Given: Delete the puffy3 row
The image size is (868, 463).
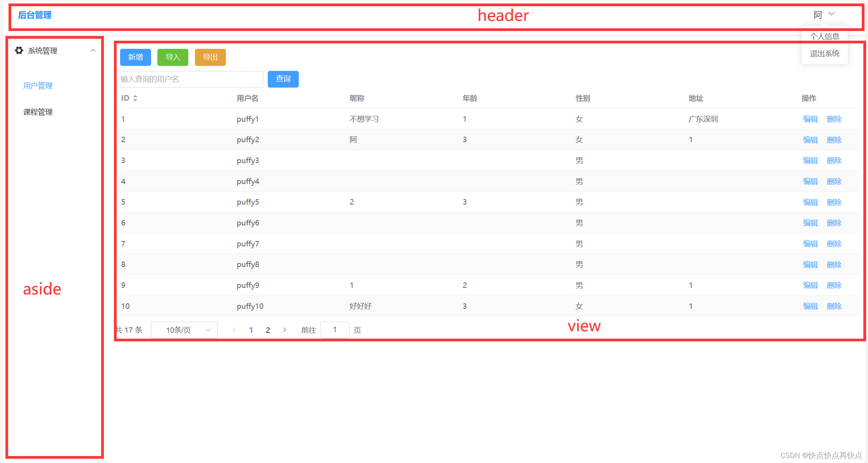Looking at the screenshot, I should click(834, 160).
